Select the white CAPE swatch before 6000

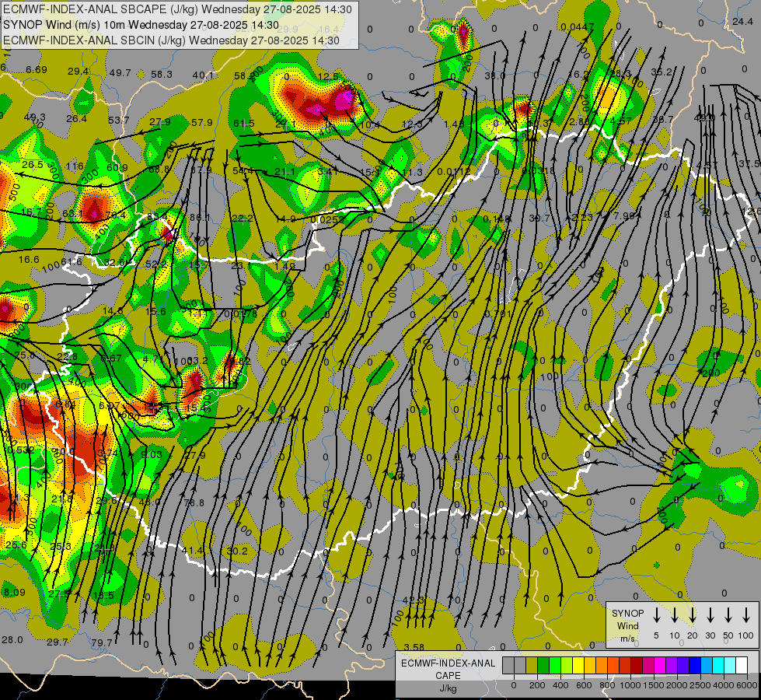(742, 665)
